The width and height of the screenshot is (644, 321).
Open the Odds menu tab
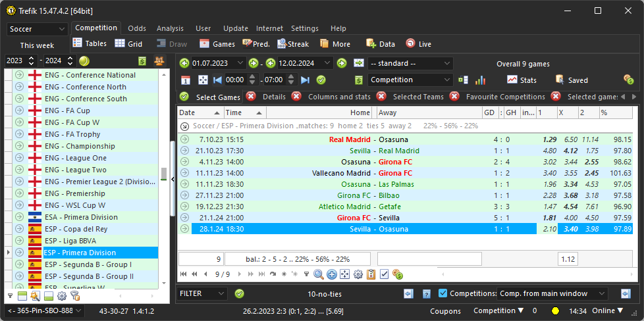point(137,29)
